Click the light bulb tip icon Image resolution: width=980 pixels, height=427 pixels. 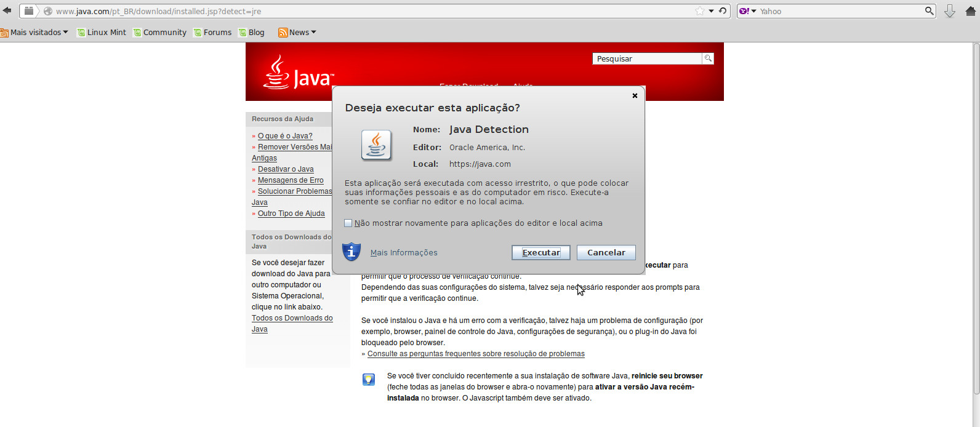click(369, 380)
